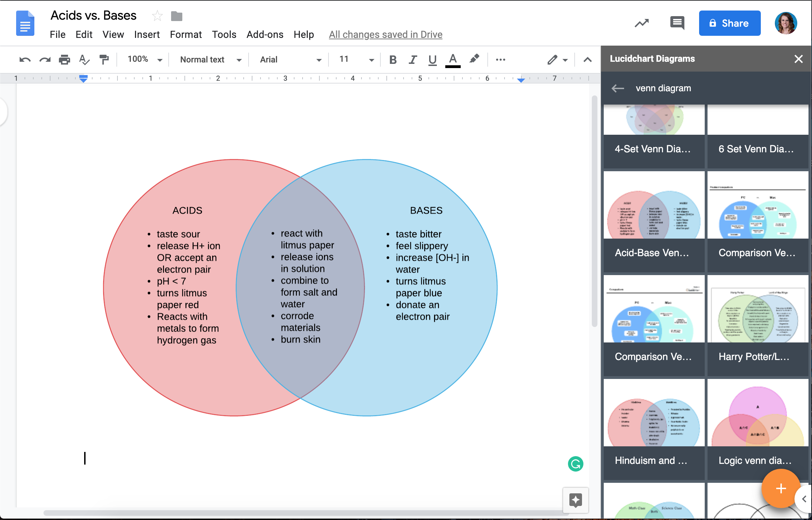Select the zoom level 100% dropdown
The height and width of the screenshot is (520, 812).
[144, 59]
